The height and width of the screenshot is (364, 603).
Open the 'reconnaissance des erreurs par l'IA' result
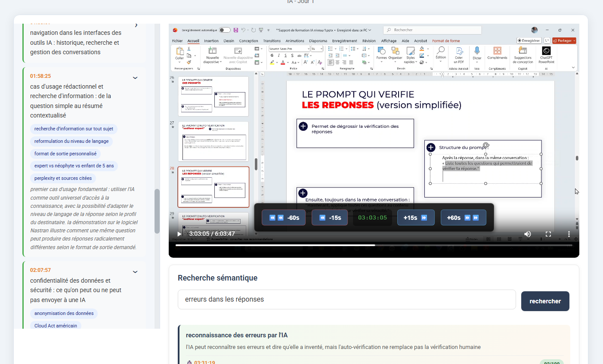[x=237, y=335]
